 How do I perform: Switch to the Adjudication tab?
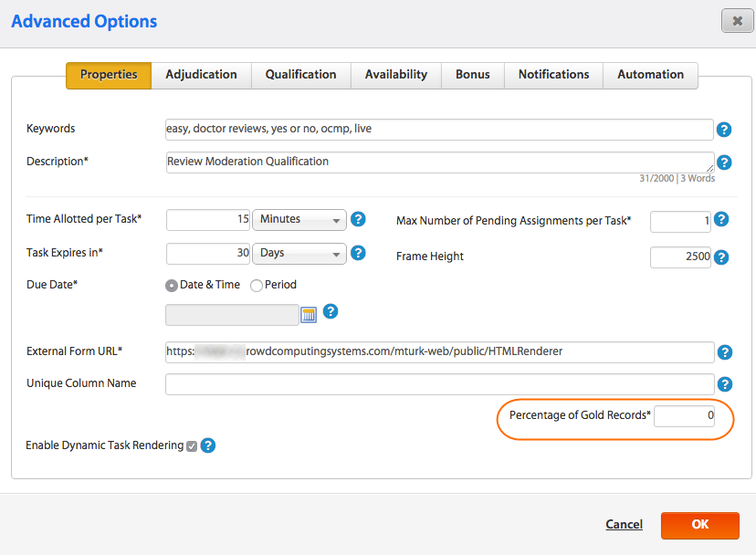(x=202, y=75)
